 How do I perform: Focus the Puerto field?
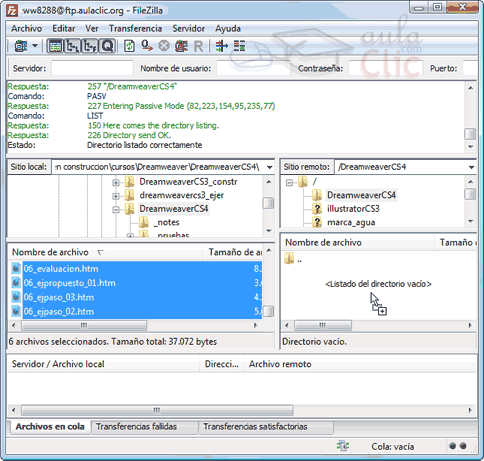470,68
